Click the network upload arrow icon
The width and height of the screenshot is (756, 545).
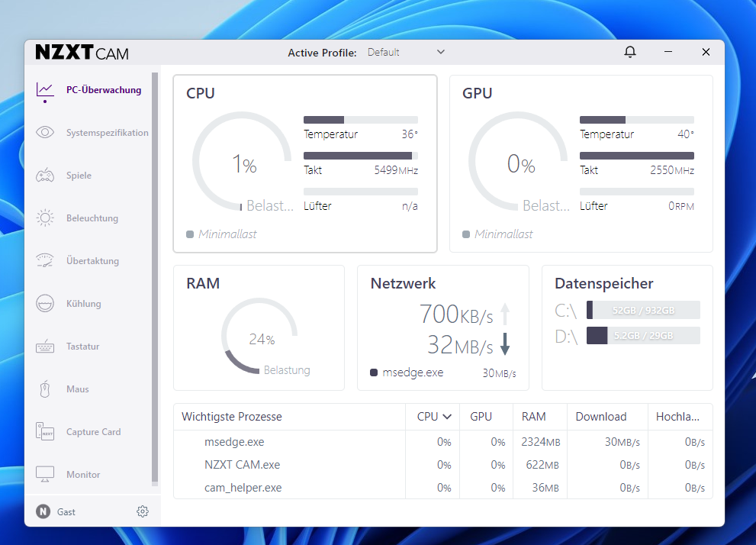coord(505,314)
